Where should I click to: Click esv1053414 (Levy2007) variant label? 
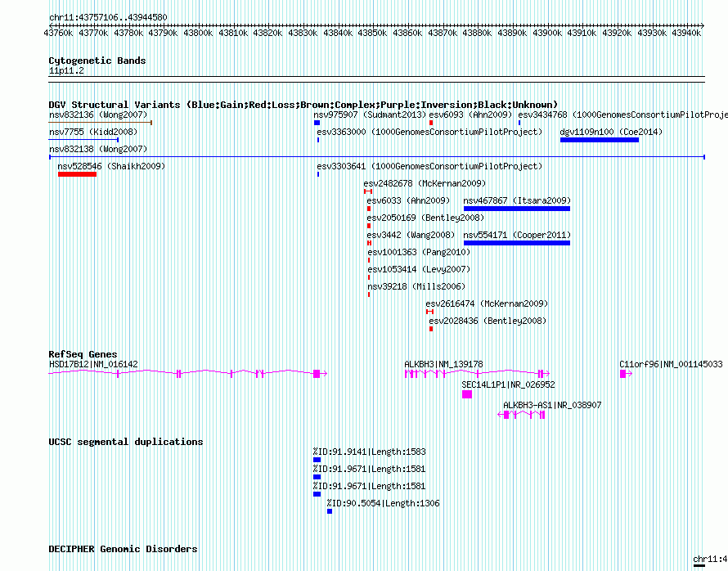[x=419, y=269]
